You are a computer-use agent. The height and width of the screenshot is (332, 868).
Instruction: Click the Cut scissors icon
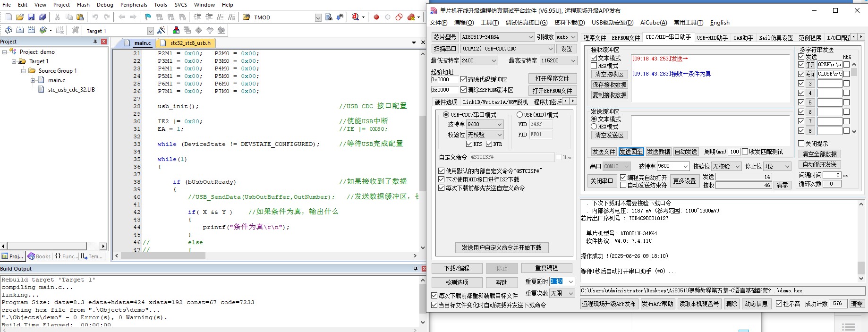coord(57,17)
